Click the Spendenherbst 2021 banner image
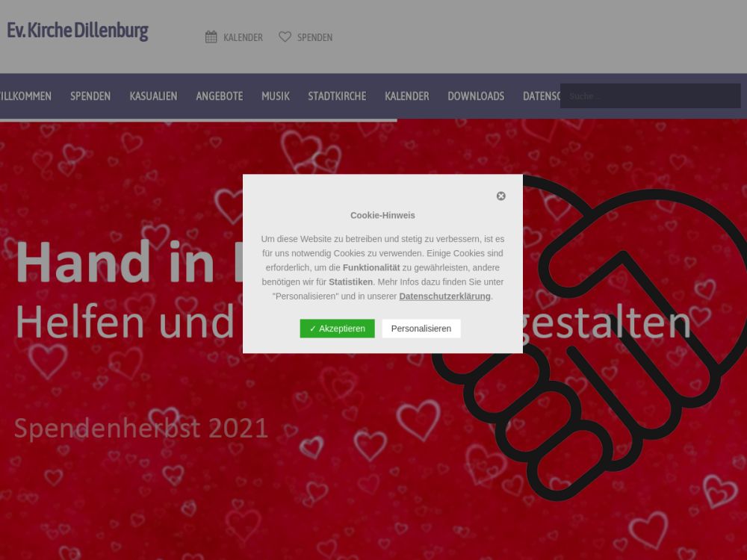The width and height of the screenshot is (747, 560). coord(373,340)
